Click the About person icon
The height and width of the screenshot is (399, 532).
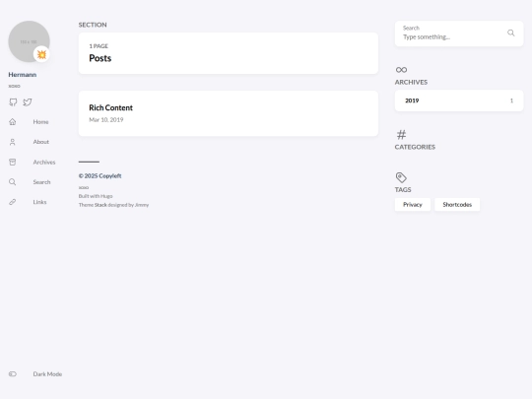(13, 142)
